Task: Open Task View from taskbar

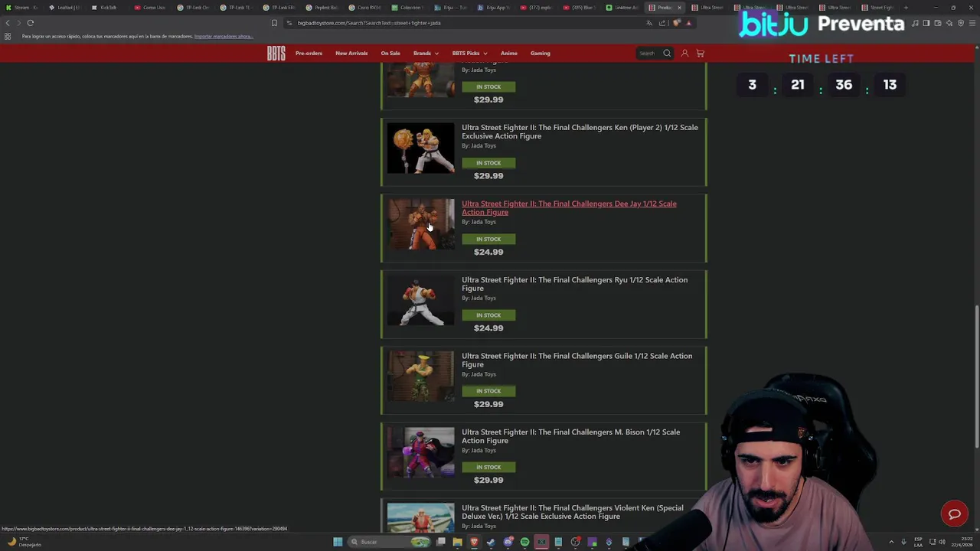Action: (x=441, y=542)
